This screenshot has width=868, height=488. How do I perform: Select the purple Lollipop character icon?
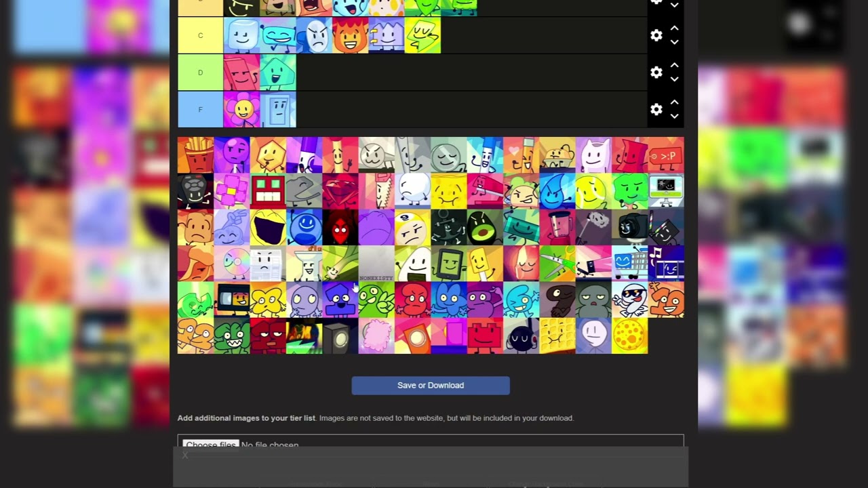(232, 155)
